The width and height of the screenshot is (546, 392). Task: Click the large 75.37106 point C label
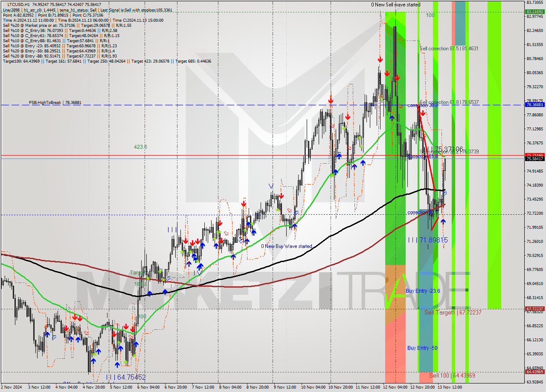pos(449,149)
